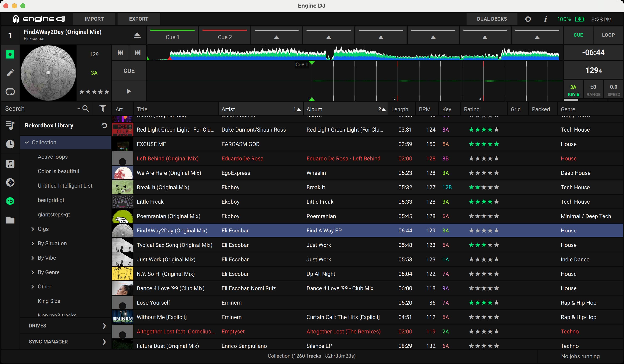Click the play button on deck
This screenshot has height=364, width=624.
tap(129, 91)
